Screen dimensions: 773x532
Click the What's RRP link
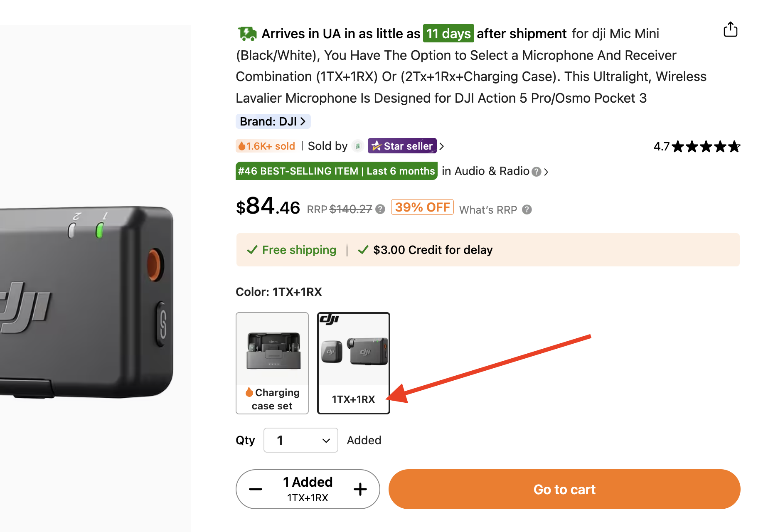[x=488, y=209]
